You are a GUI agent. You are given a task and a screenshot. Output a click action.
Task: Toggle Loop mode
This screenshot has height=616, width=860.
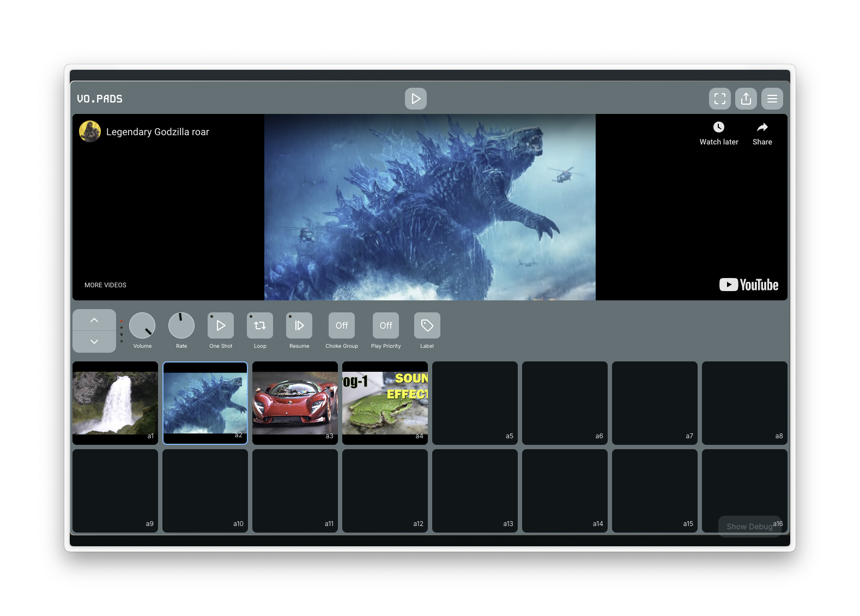click(260, 325)
